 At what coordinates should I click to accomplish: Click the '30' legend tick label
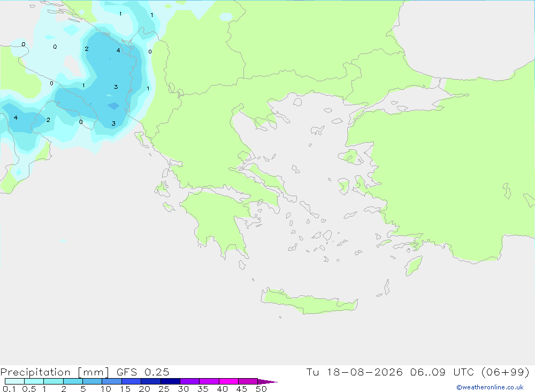tap(183, 389)
